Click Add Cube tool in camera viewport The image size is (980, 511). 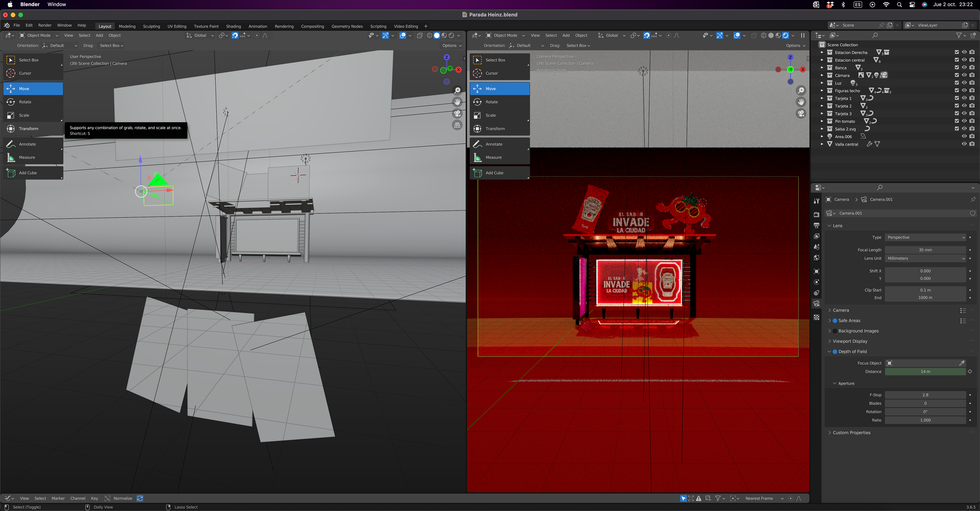click(494, 173)
